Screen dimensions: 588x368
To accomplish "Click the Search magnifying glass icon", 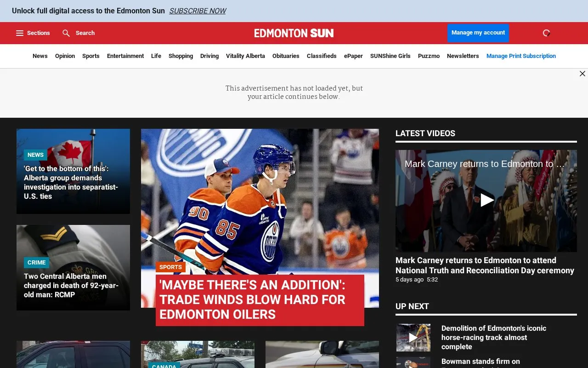I will pyautogui.click(x=66, y=33).
